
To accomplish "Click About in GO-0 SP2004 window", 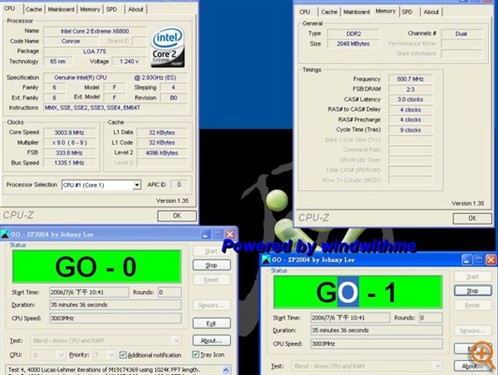I will 211,340.
